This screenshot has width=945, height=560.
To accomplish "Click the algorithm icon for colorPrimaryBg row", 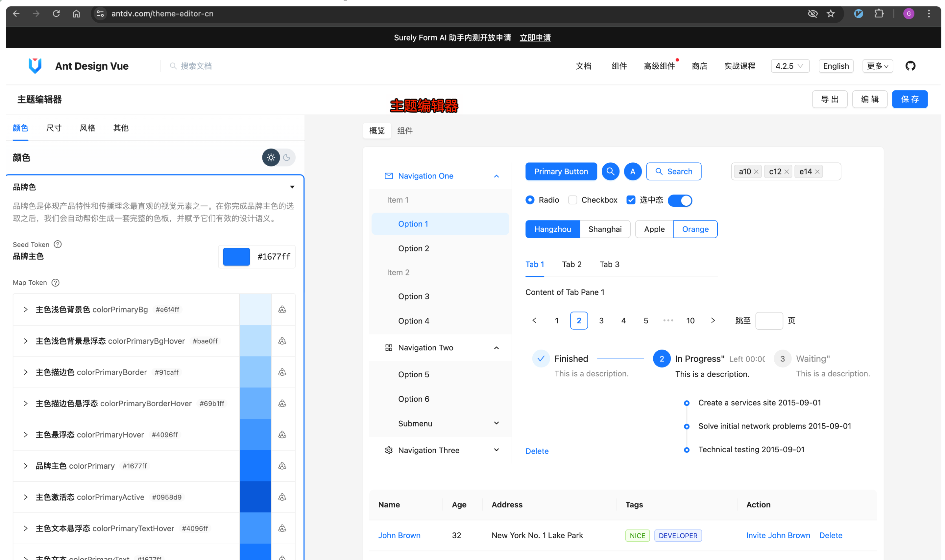I will click(282, 310).
